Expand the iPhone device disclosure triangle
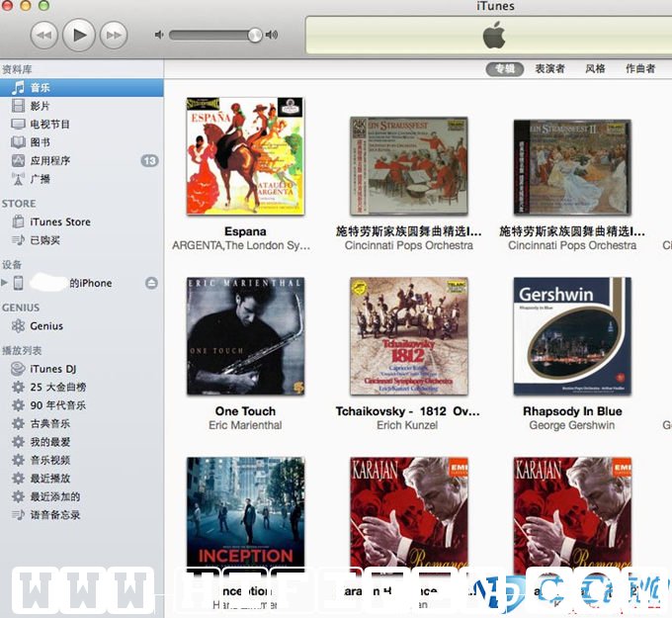The image size is (672, 618). (x=4, y=282)
